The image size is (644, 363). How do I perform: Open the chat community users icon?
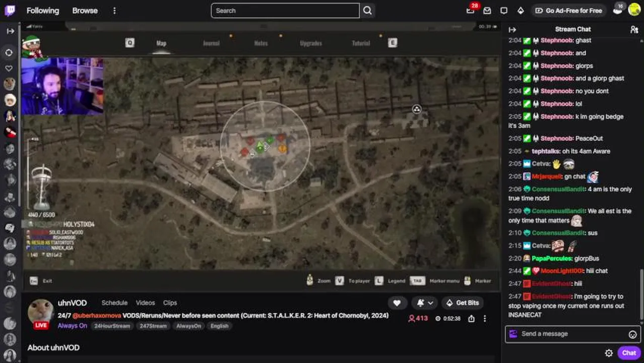[634, 30]
